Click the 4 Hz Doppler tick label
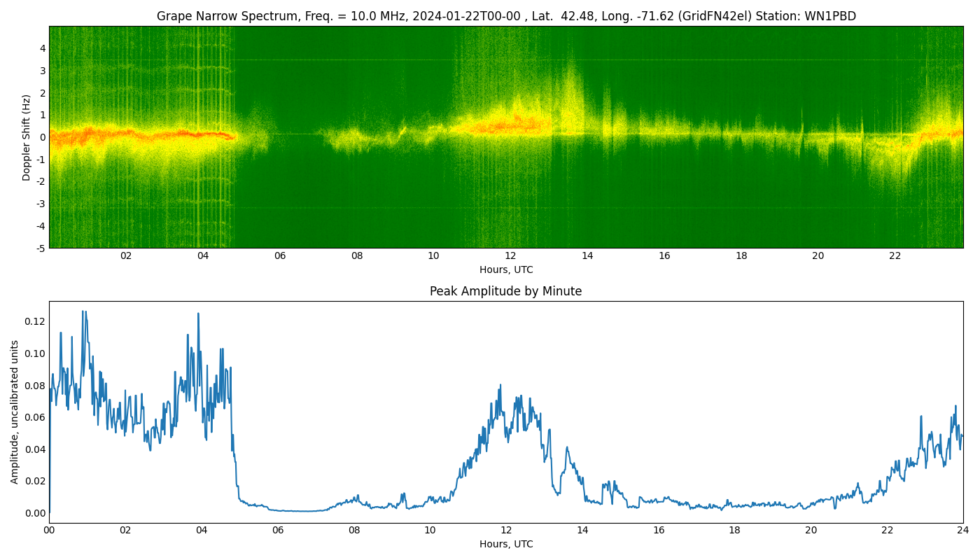Screen dimensions: 980x560 (43, 48)
